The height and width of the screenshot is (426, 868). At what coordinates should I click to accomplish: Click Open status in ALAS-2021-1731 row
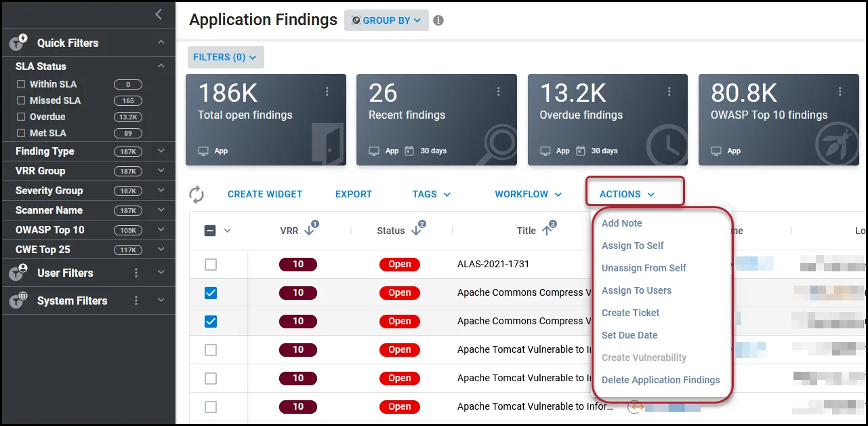pyautogui.click(x=400, y=265)
